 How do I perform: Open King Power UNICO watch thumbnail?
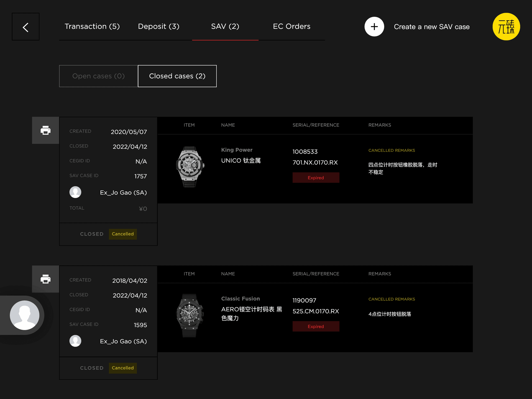[190, 167]
